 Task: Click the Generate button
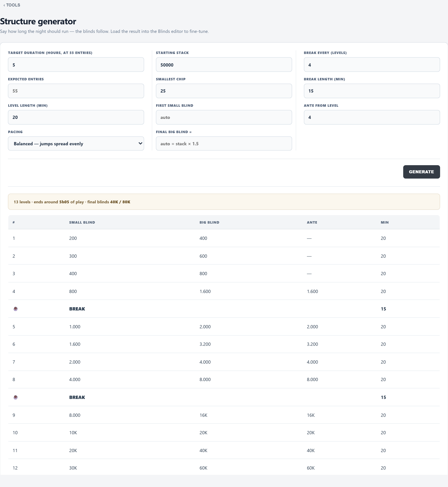[421, 172]
